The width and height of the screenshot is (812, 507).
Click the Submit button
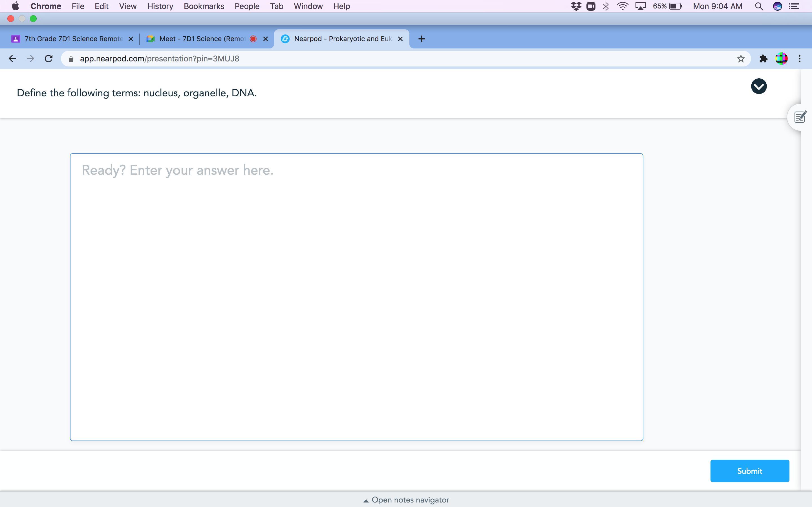coord(749,471)
